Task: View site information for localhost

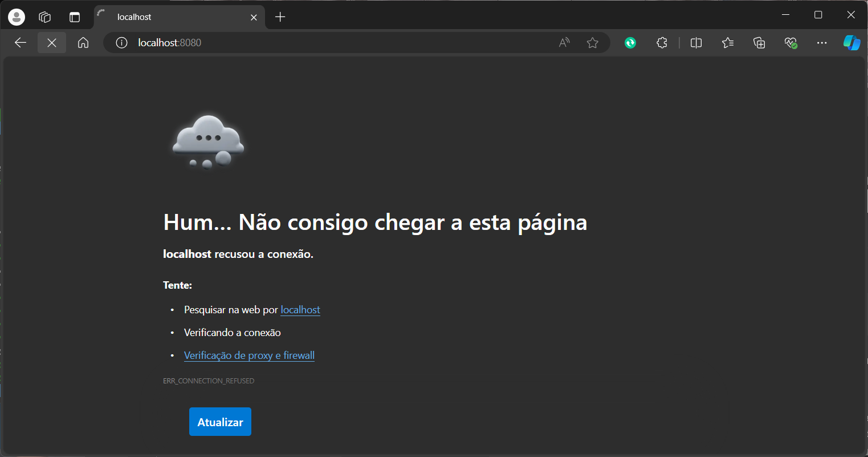Action: coord(121,43)
